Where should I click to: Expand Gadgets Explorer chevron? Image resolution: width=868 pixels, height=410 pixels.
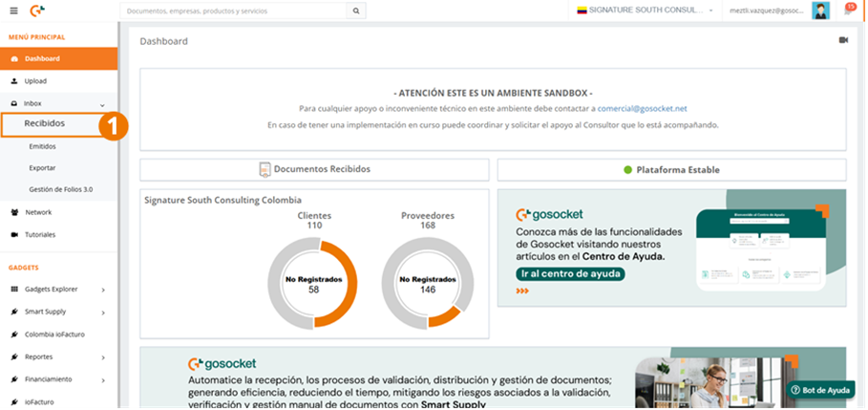pyautogui.click(x=103, y=290)
